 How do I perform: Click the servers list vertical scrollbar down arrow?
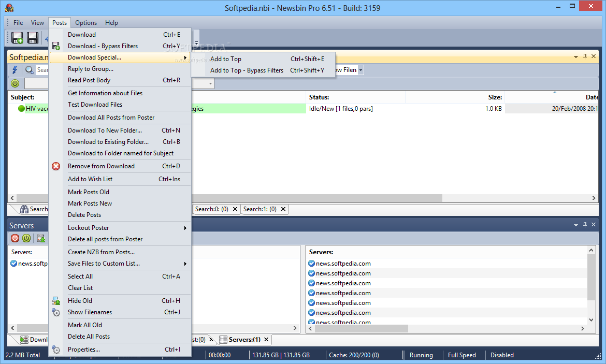pos(591,320)
